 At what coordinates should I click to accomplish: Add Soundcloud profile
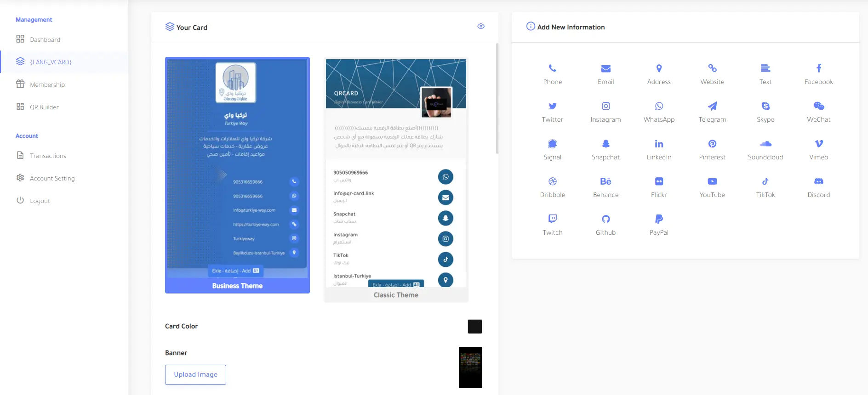coord(765,150)
